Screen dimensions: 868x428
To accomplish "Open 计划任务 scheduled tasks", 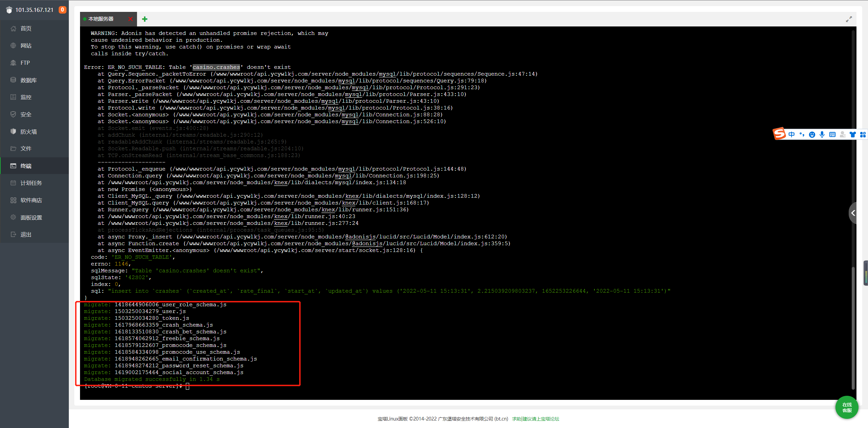I will point(31,183).
